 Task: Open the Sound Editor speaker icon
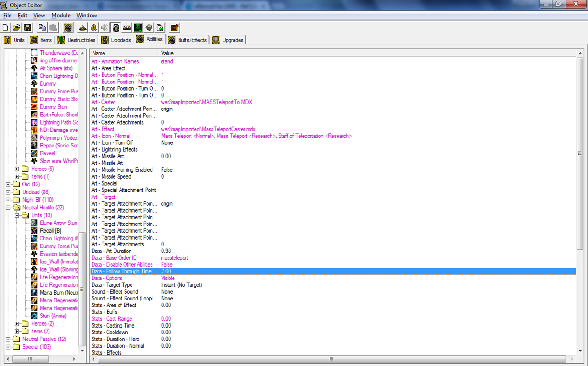[104, 28]
